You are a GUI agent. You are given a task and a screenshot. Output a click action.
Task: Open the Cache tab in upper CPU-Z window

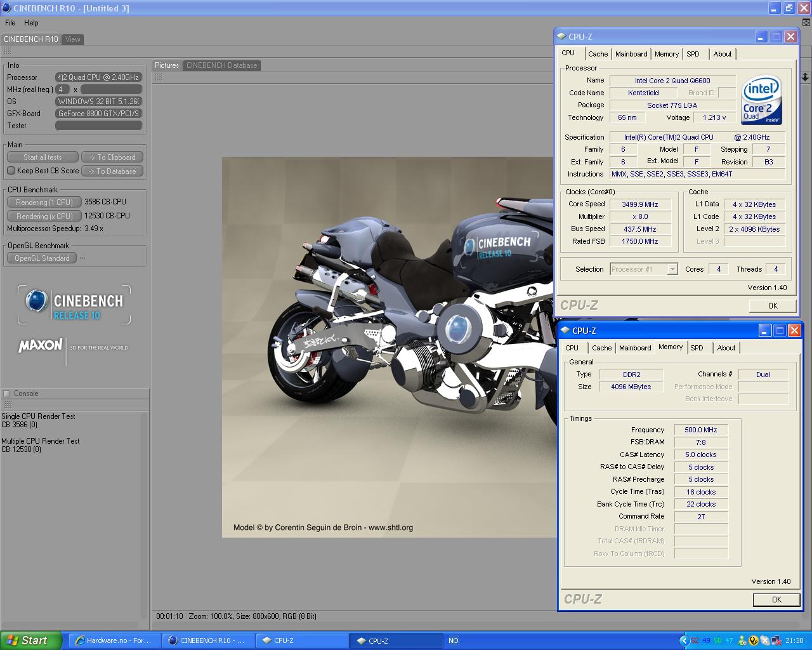[x=598, y=54]
